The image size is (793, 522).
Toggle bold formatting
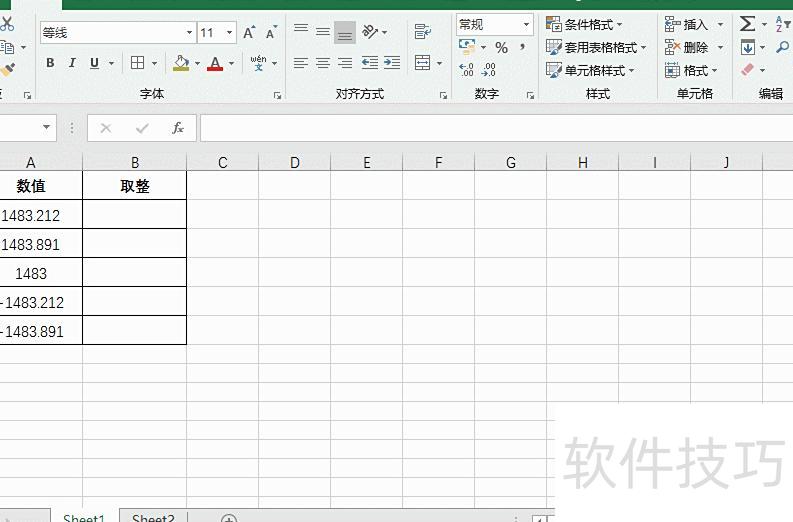(50, 63)
